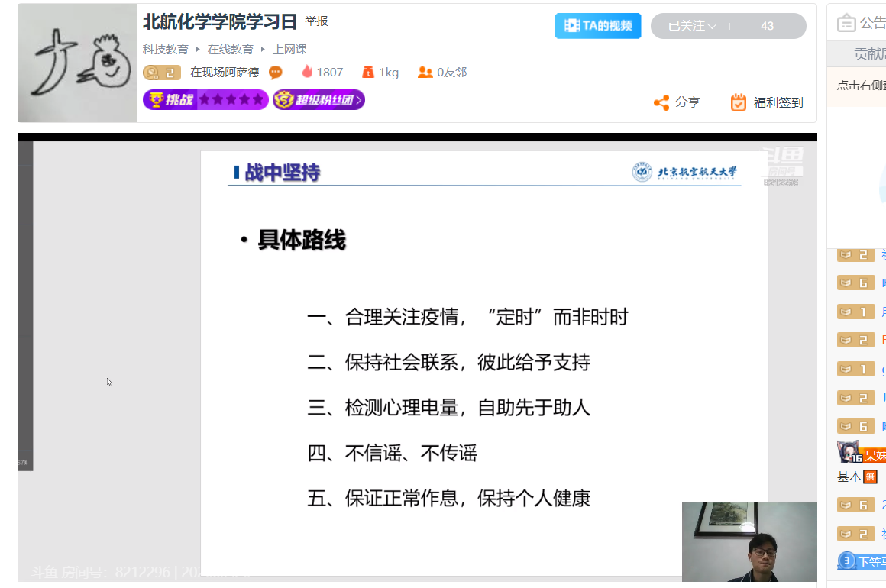This screenshot has width=886, height=588.
Task: Click the presenter webcam overlay
Action: (x=749, y=541)
